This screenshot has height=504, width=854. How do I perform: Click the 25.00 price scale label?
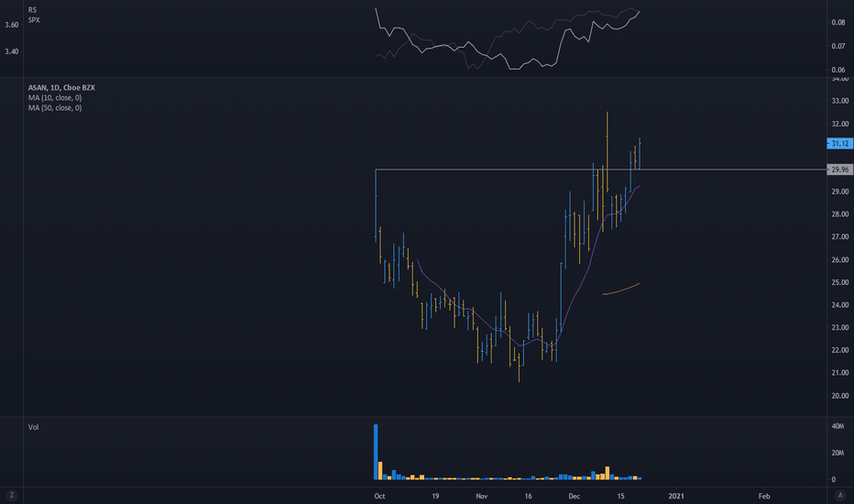pyautogui.click(x=840, y=282)
